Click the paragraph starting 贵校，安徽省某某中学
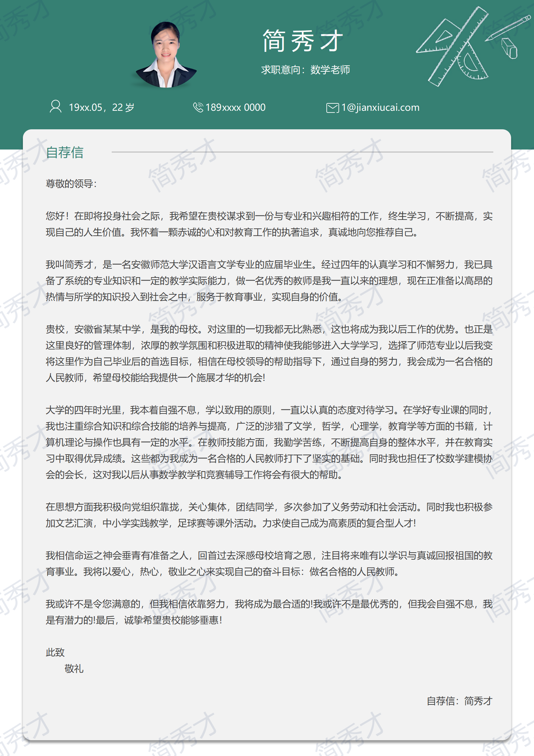This screenshot has width=534, height=756. pyautogui.click(x=269, y=353)
